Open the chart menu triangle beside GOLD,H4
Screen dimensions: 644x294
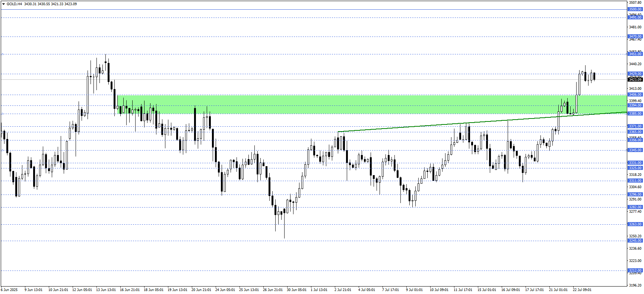click(3, 4)
